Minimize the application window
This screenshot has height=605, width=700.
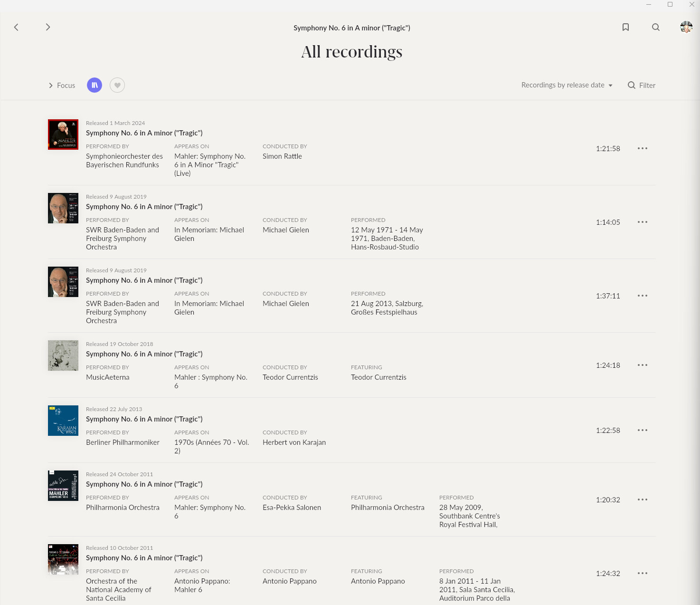pos(649,5)
